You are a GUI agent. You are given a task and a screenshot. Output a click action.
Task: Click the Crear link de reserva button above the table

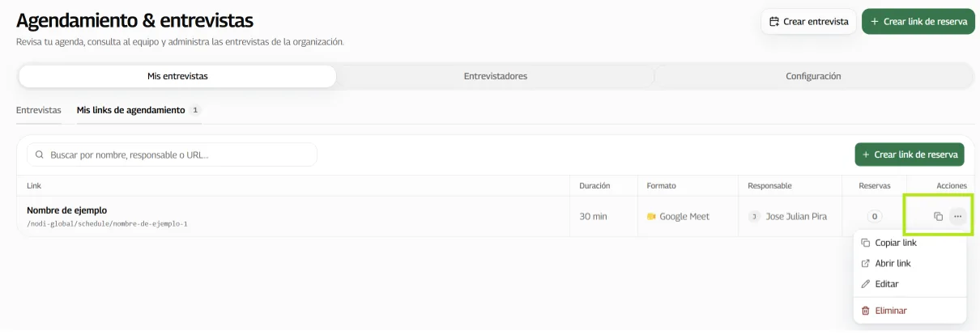click(x=910, y=155)
